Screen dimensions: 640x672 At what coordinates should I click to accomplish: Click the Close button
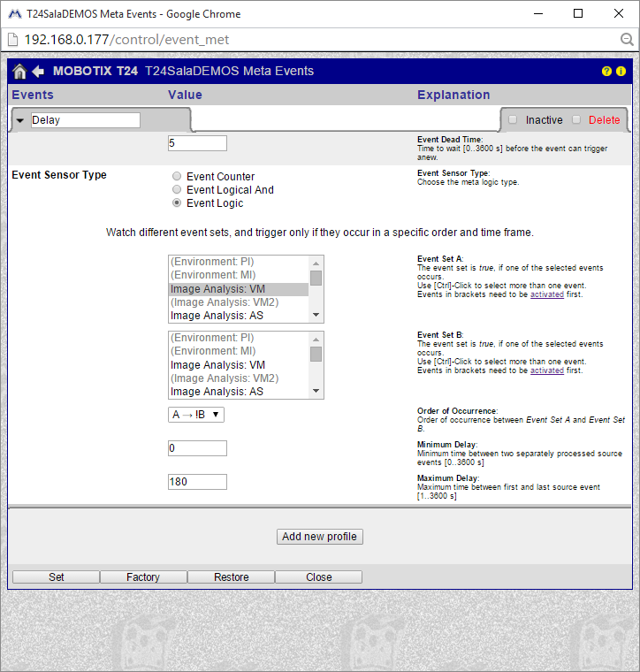coord(319,577)
